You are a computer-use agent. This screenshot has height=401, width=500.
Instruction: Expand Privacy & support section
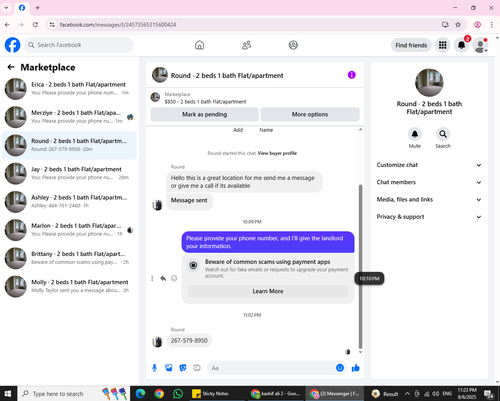[x=429, y=217]
